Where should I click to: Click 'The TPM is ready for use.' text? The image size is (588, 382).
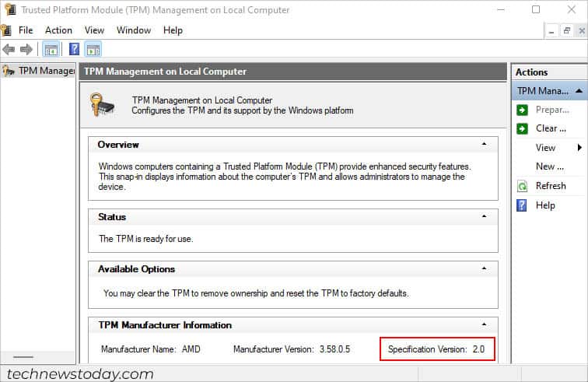(x=146, y=239)
